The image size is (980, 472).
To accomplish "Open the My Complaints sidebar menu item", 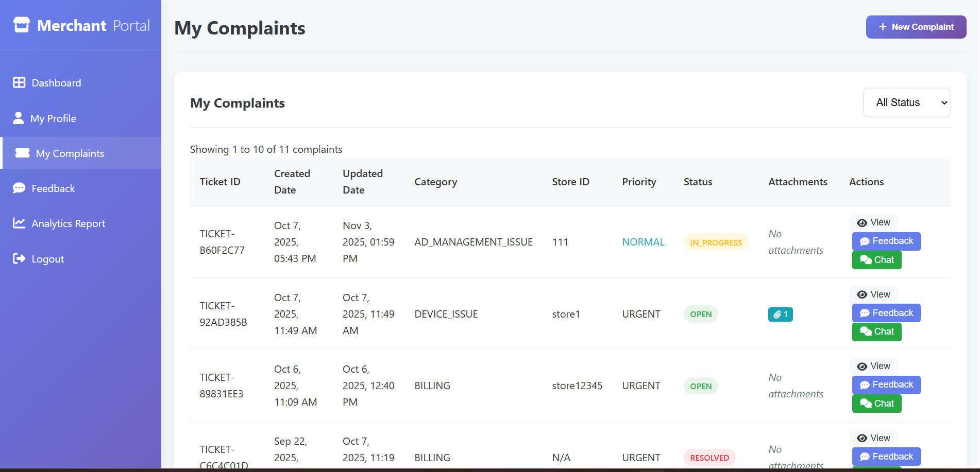I will click(x=70, y=153).
